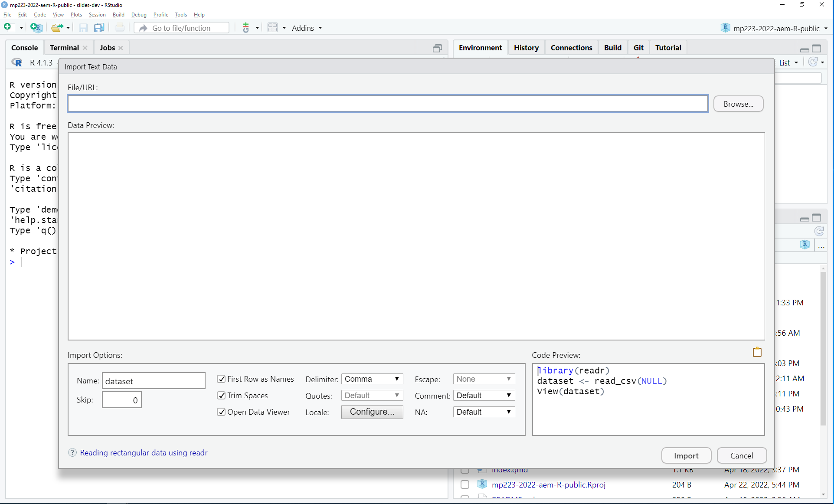Click the files pane vertical scrollbar

point(823,347)
